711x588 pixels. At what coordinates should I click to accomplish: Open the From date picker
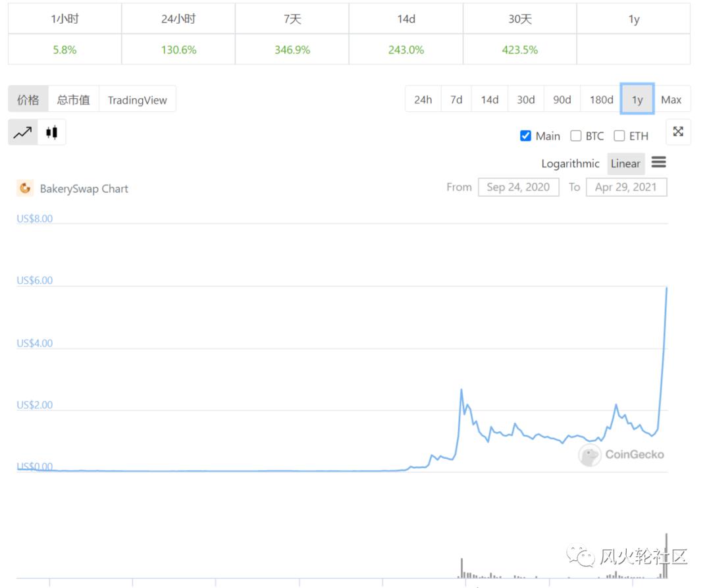point(518,187)
